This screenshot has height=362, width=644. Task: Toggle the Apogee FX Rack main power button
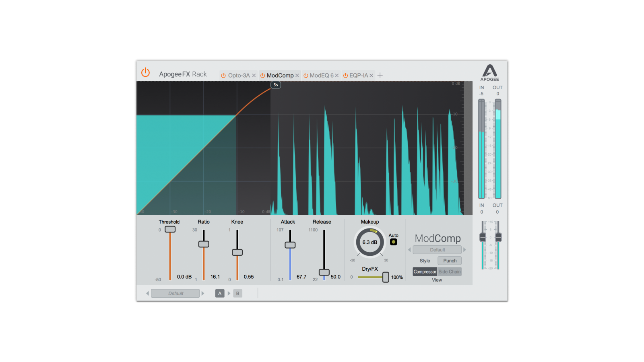tap(145, 72)
